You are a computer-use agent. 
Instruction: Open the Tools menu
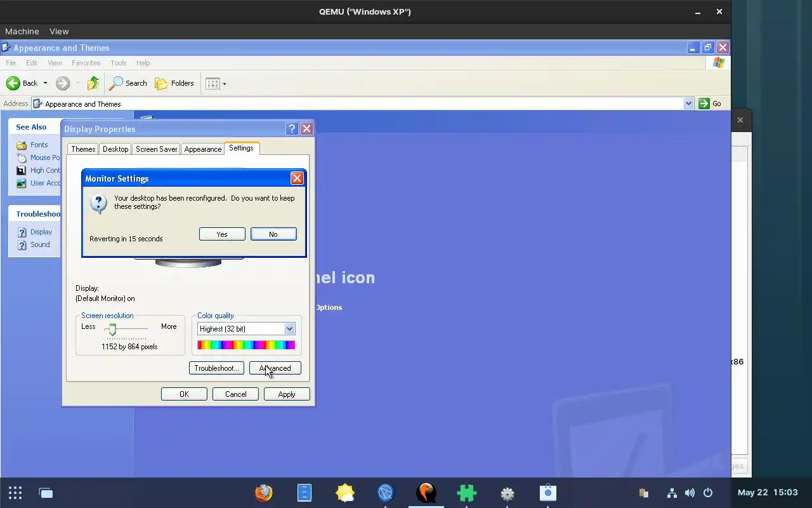[119, 63]
